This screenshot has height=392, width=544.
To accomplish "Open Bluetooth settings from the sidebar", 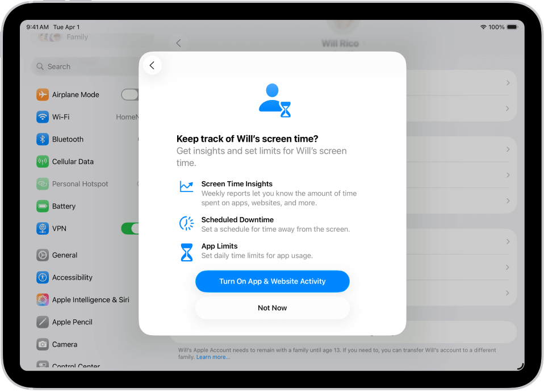I will click(42, 139).
